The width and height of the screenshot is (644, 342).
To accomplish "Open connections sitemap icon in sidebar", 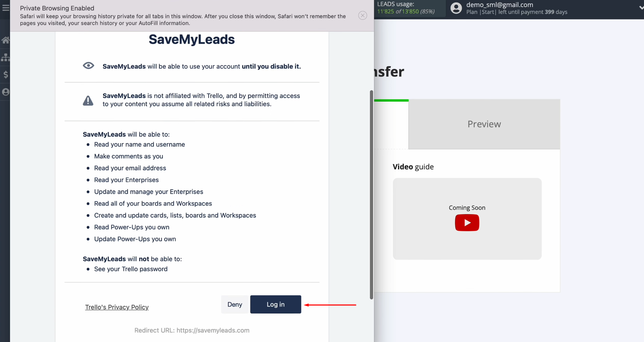I will 5,57.
